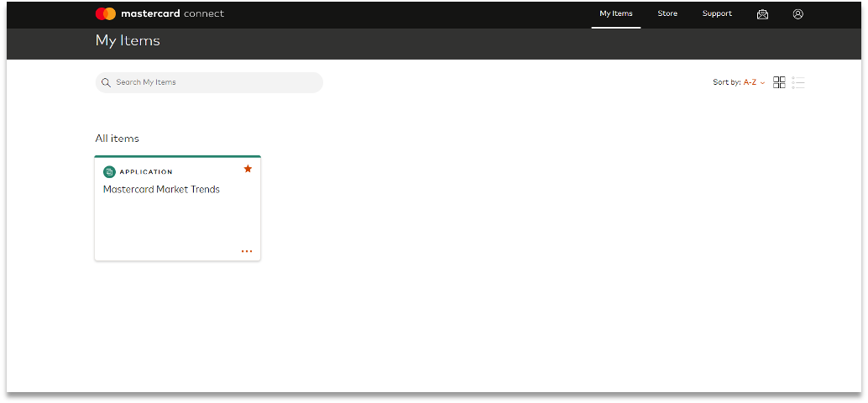Image resolution: width=868 pixels, height=403 pixels.
Task: Open the three-dot menu on the card
Action: [247, 251]
